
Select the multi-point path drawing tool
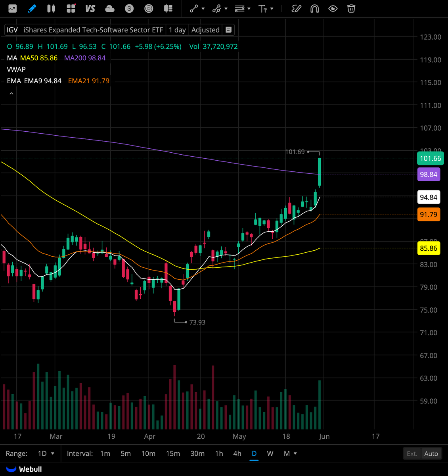tap(216, 8)
